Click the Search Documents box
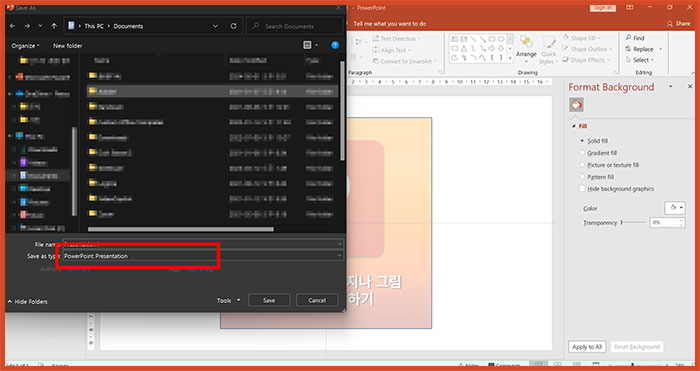The image size is (700, 371). coord(295,26)
